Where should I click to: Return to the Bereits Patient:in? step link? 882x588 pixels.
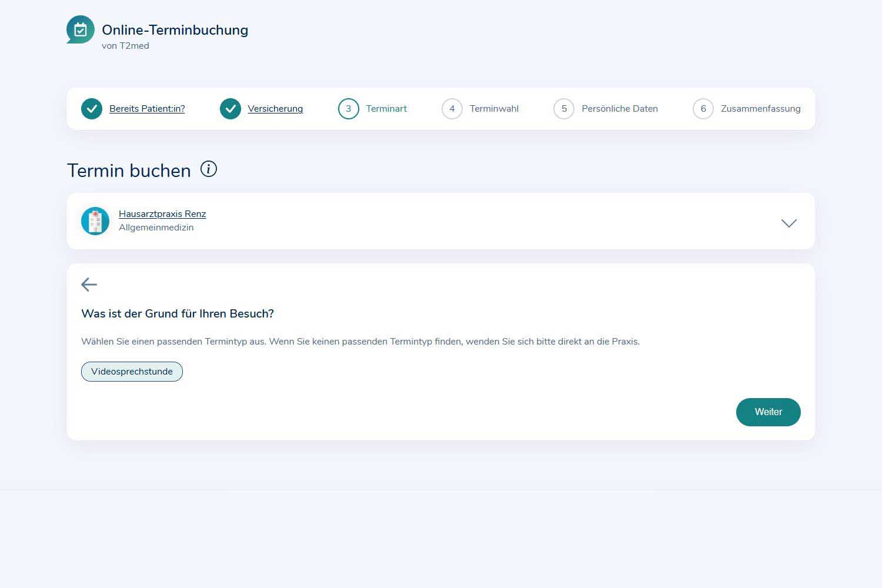coord(147,109)
